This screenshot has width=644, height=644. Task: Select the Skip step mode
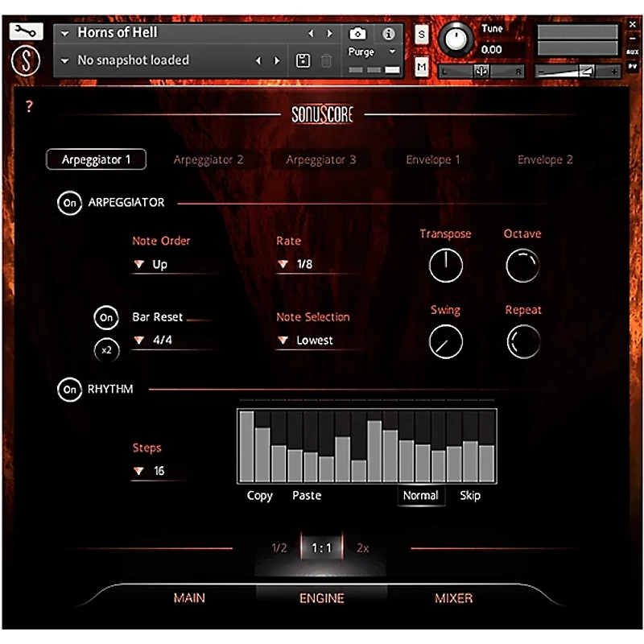point(470,496)
